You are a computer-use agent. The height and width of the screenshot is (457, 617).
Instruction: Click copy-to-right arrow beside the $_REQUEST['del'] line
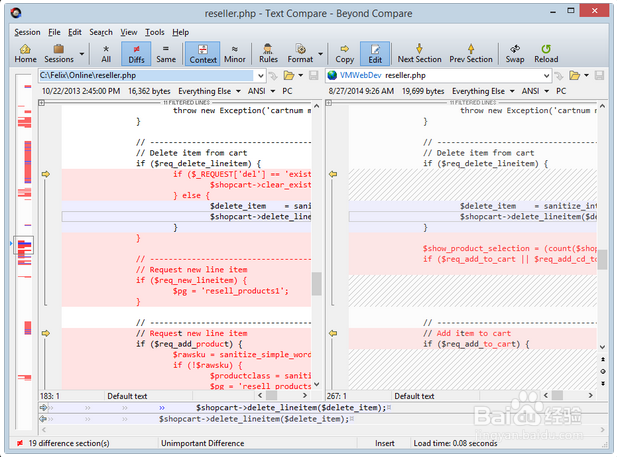click(46, 174)
